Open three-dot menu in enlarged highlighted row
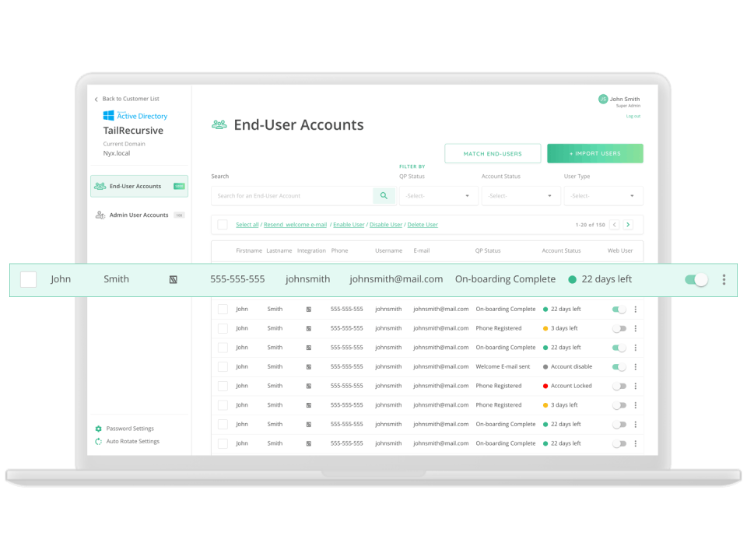This screenshot has height=560, width=747. pyautogui.click(x=724, y=279)
